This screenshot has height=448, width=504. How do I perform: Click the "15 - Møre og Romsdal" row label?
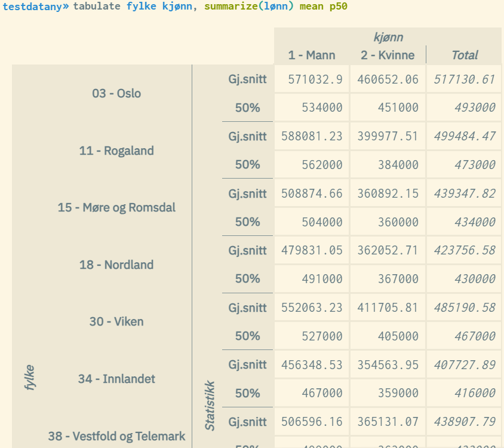[116, 208]
